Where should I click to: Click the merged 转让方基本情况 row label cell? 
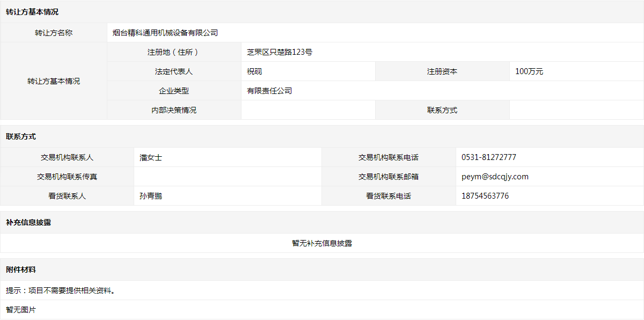tap(54, 81)
